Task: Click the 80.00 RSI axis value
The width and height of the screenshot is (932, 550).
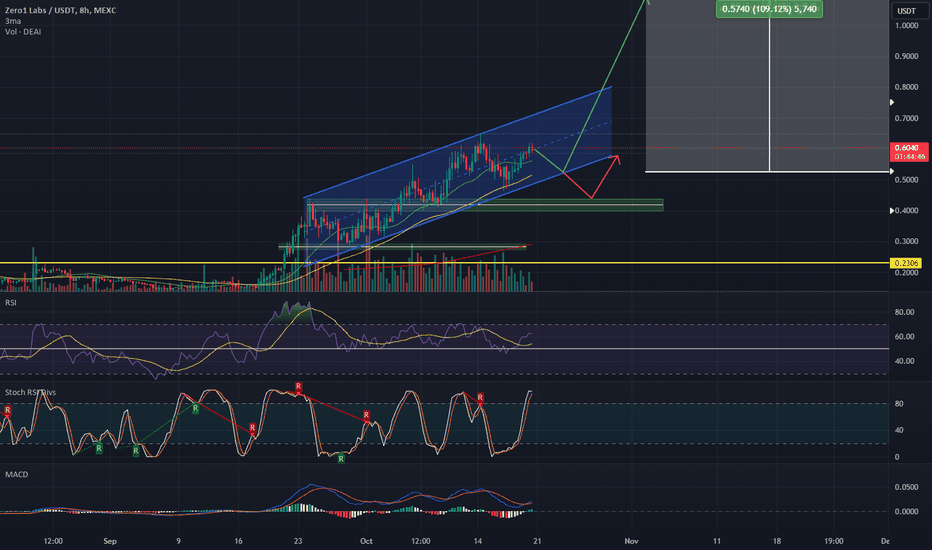Action: pyautogui.click(x=904, y=312)
